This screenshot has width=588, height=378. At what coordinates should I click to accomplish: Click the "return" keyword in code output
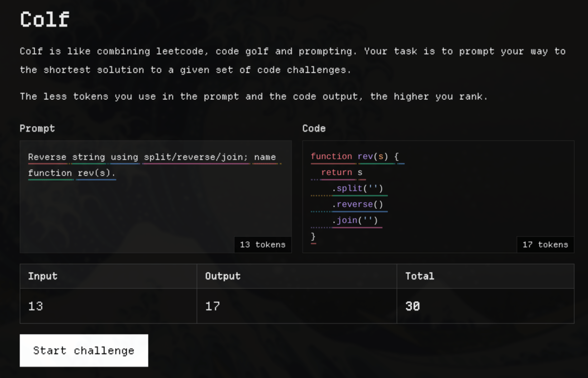point(337,172)
